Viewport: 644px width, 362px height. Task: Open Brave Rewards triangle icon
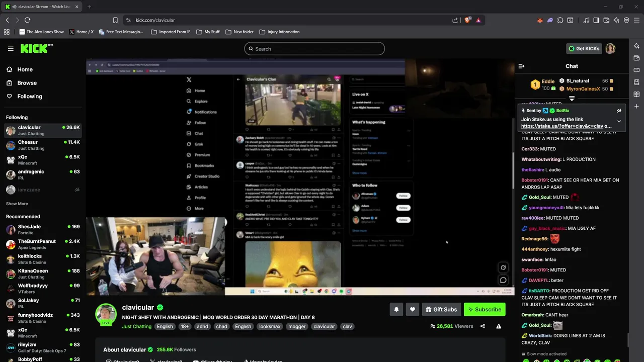(x=478, y=20)
